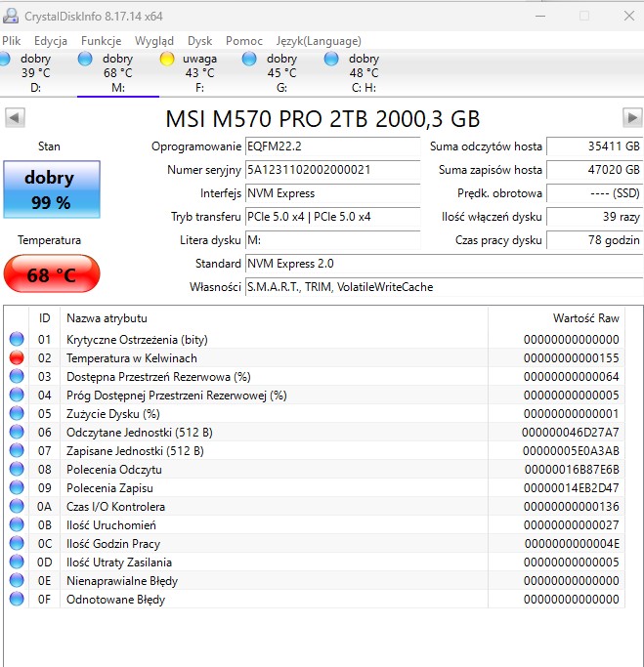Click blue orb next to Krytyczne Ostrzeżenia
This screenshot has width=644, height=667.
pyautogui.click(x=17, y=340)
